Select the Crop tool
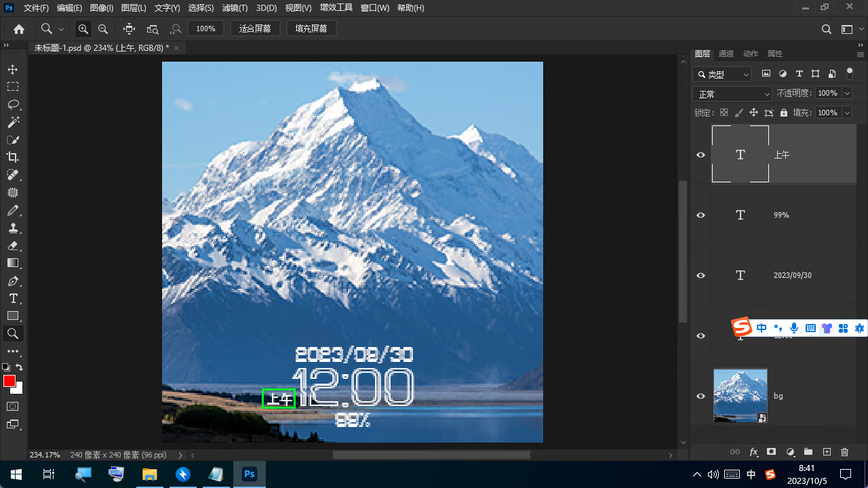 (13, 157)
